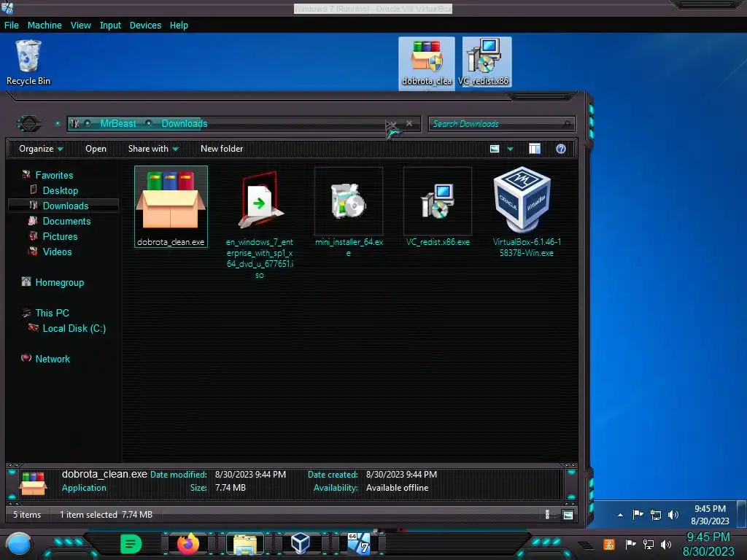
Task: Show hidden icons in guest tray
Action: tap(620, 515)
